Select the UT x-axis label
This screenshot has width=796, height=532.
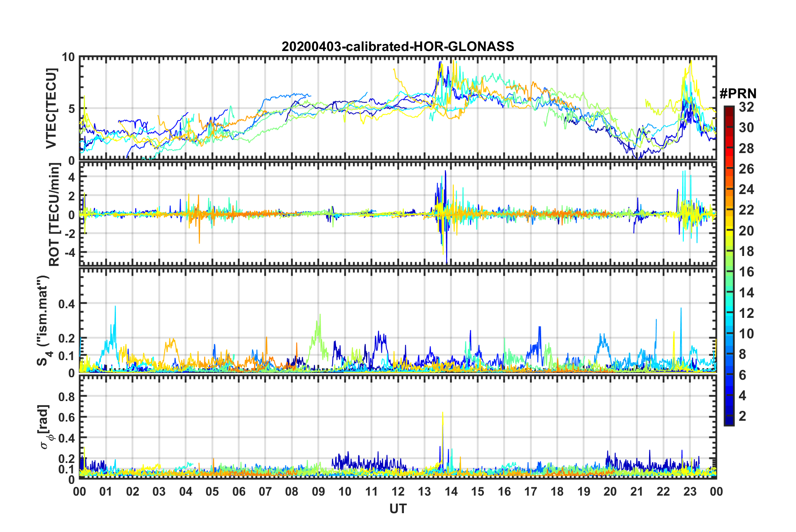398,509
